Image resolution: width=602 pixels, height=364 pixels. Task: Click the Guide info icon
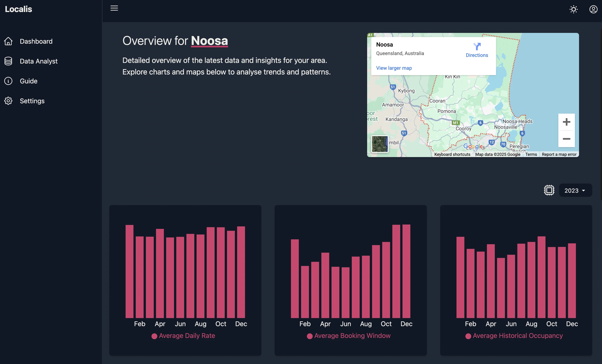8,81
